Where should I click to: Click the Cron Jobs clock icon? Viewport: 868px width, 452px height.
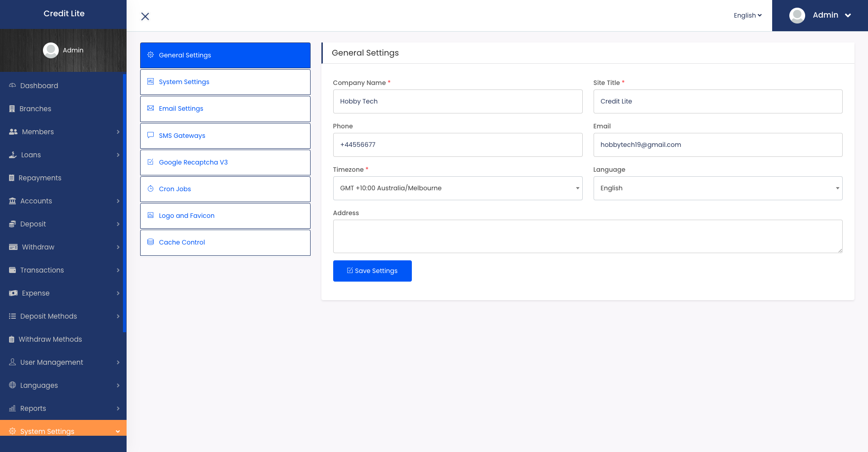[x=151, y=188]
